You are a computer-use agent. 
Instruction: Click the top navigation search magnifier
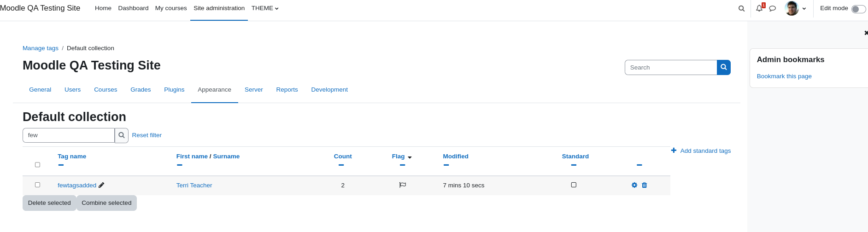coord(741,8)
